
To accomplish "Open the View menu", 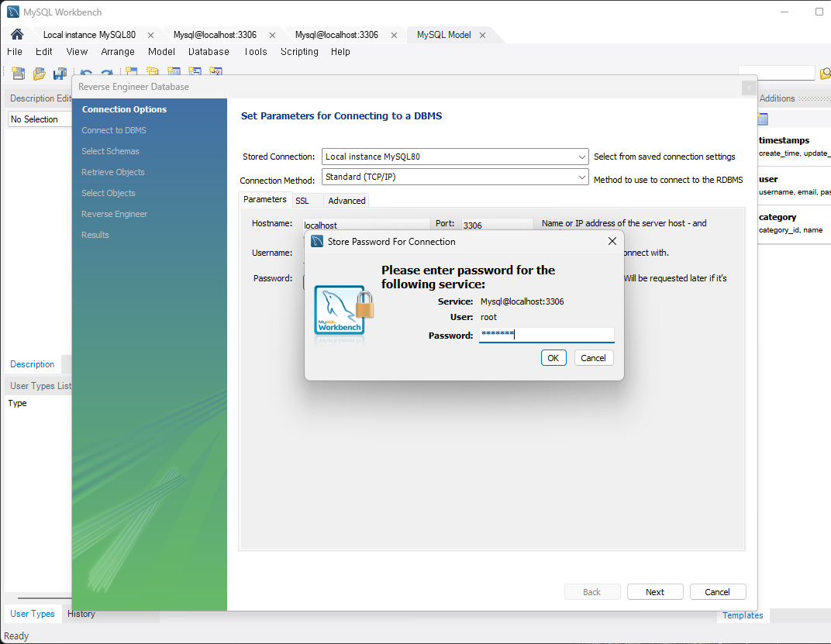I will [x=77, y=51].
